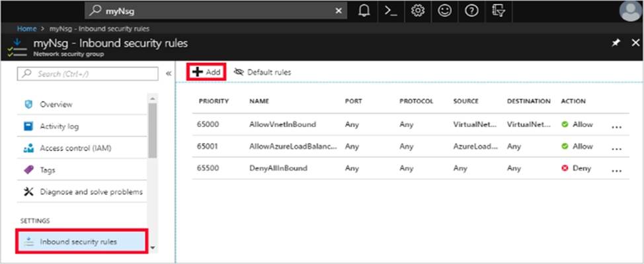
Task: Open directory and subscription filter icon
Action: click(498, 11)
